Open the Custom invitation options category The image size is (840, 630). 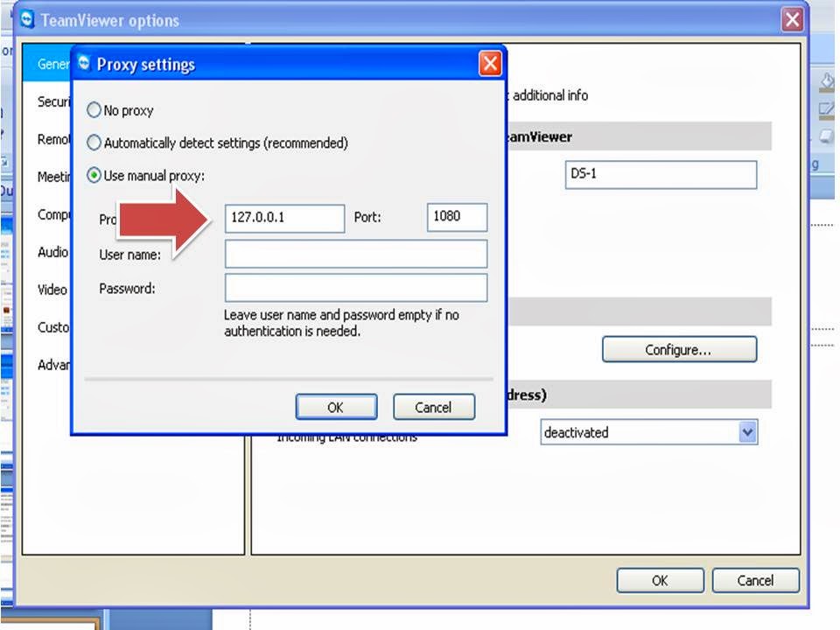pyautogui.click(x=47, y=326)
